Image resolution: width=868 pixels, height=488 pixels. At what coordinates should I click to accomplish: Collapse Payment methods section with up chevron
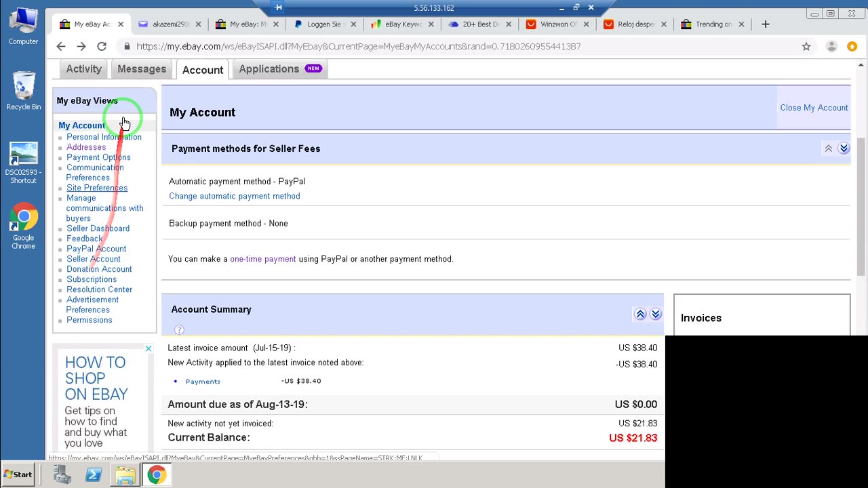point(828,148)
